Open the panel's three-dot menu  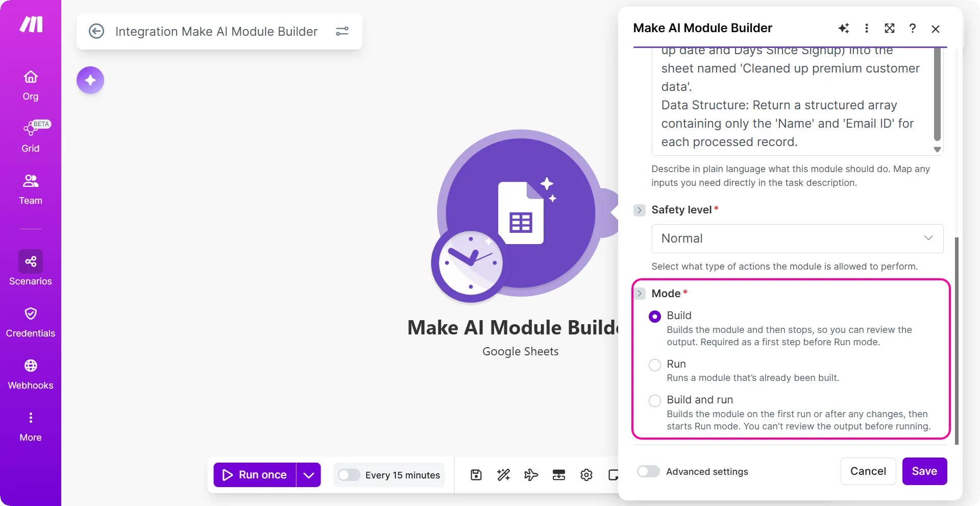click(x=867, y=28)
